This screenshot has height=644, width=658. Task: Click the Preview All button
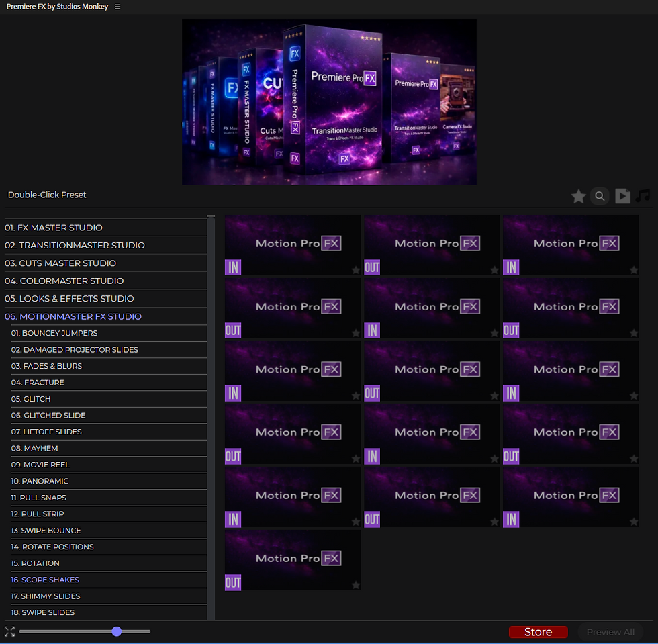pos(610,632)
